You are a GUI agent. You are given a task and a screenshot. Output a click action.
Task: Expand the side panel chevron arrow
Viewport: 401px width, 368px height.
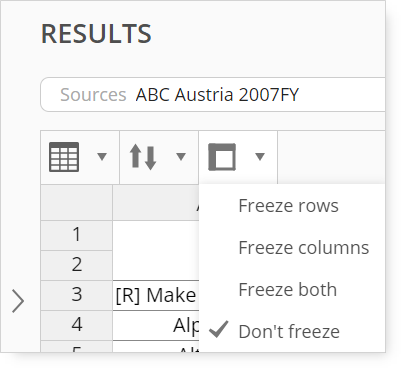click(x=18, y=301)
